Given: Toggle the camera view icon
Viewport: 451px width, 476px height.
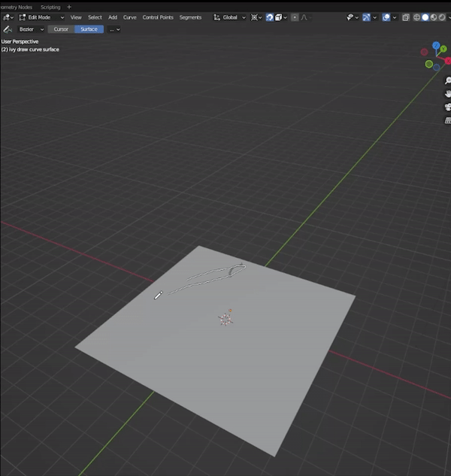Looking at the screenshot, I should [x=448, y=108].
